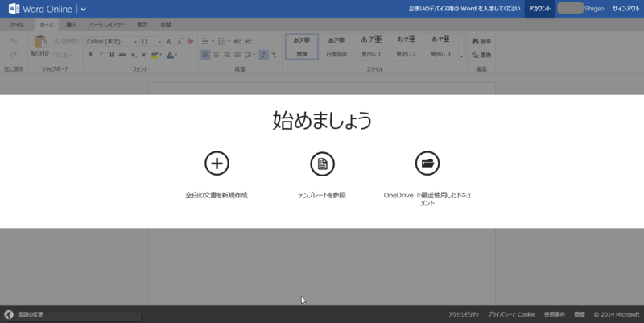Screen dimensions: 644x323
Task: Click the decrease indent icon
Action: click(237, 42)
